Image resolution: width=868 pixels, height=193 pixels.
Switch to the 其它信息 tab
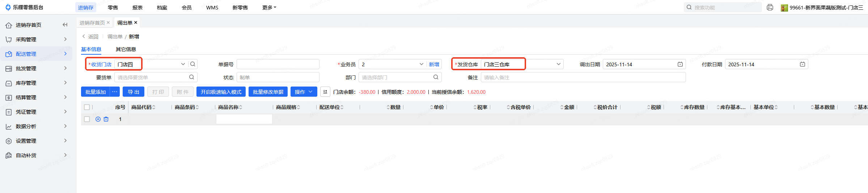point(126,49)
